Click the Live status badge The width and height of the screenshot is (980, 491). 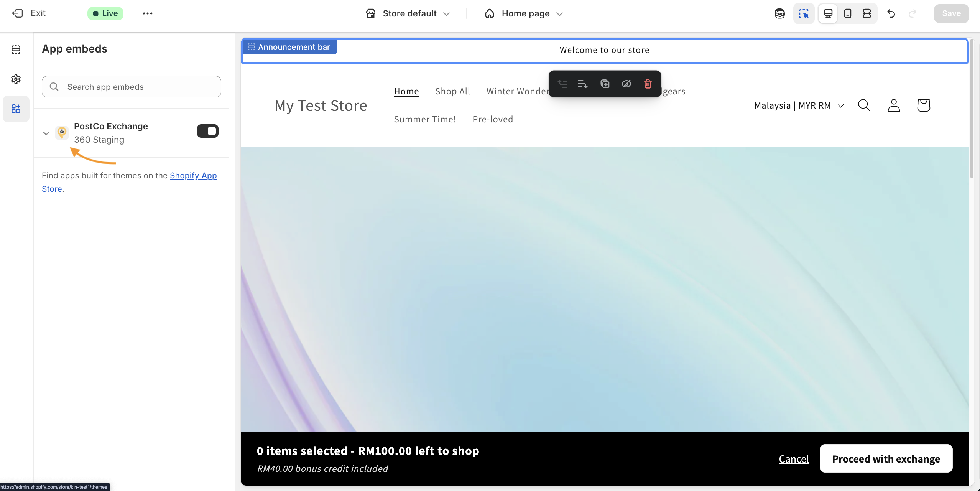click(x=105, y=13)
